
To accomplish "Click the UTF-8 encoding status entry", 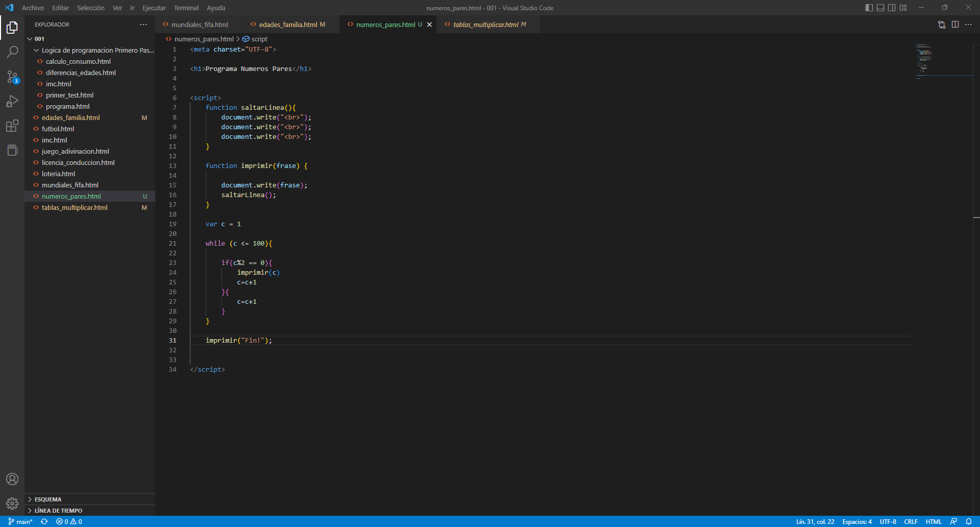I will tap(888, 521).
